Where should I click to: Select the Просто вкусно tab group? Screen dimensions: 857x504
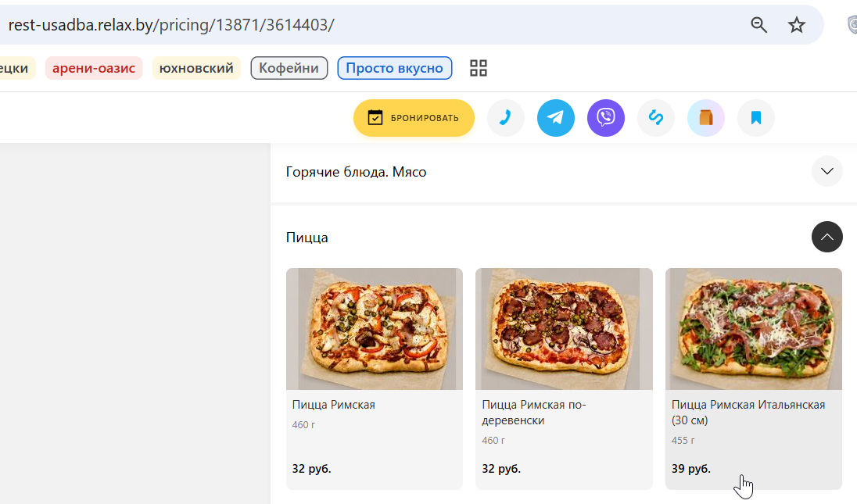(x=395, y=68)
